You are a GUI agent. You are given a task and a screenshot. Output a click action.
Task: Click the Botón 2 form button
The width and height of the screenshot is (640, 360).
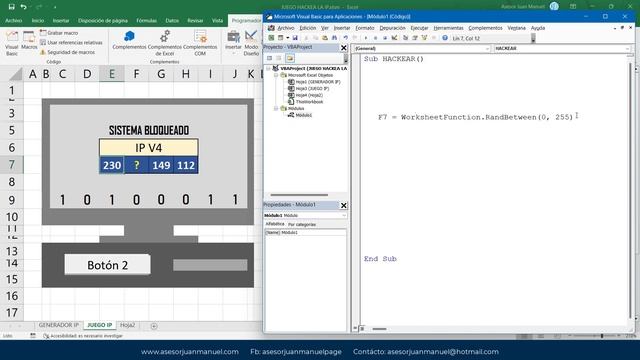click(x=107, y=265)
